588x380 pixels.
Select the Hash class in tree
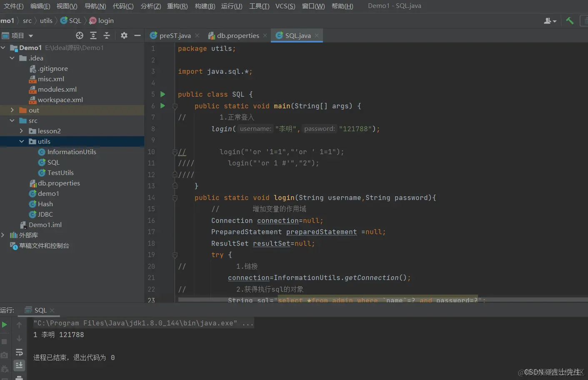45,204
